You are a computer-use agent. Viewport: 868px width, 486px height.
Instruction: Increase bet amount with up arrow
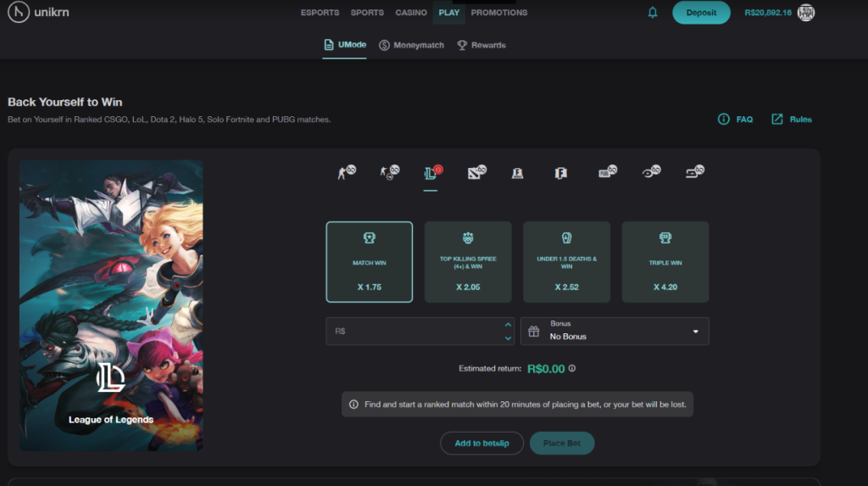(x=508, y=325)
